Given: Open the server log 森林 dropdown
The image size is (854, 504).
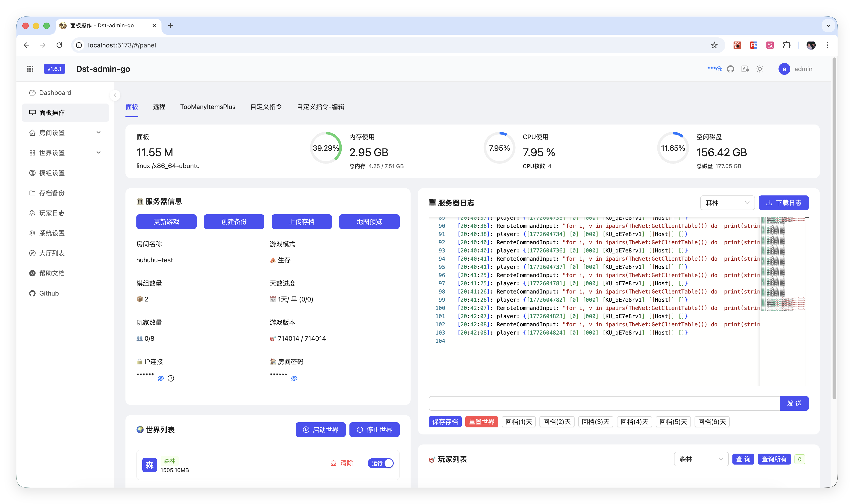Looking at the screenshot, I should (727, 203).
